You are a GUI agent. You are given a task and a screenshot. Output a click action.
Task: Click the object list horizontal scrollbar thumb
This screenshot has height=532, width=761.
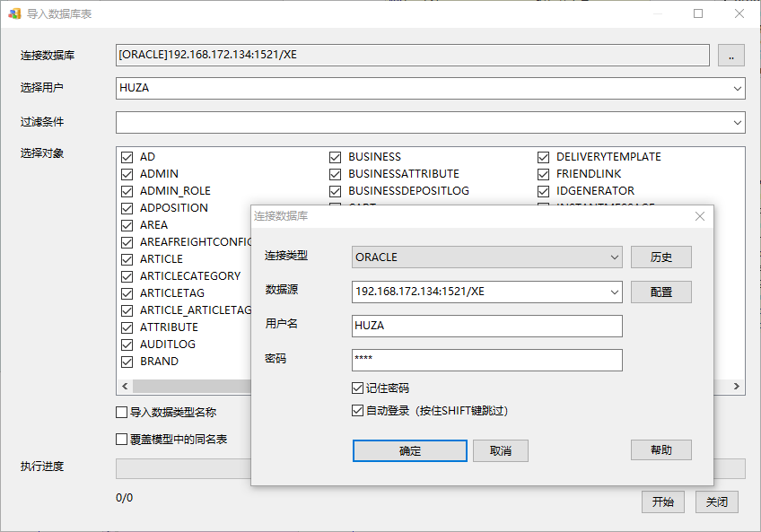192,387
